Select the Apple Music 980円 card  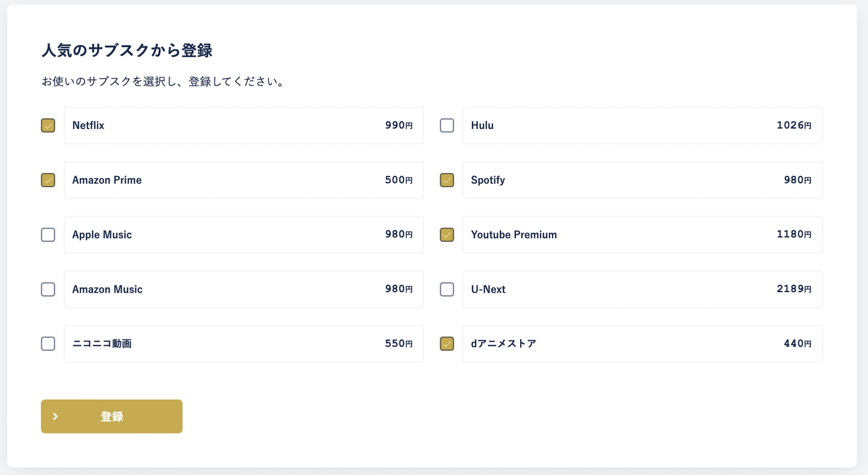(243, 235)
